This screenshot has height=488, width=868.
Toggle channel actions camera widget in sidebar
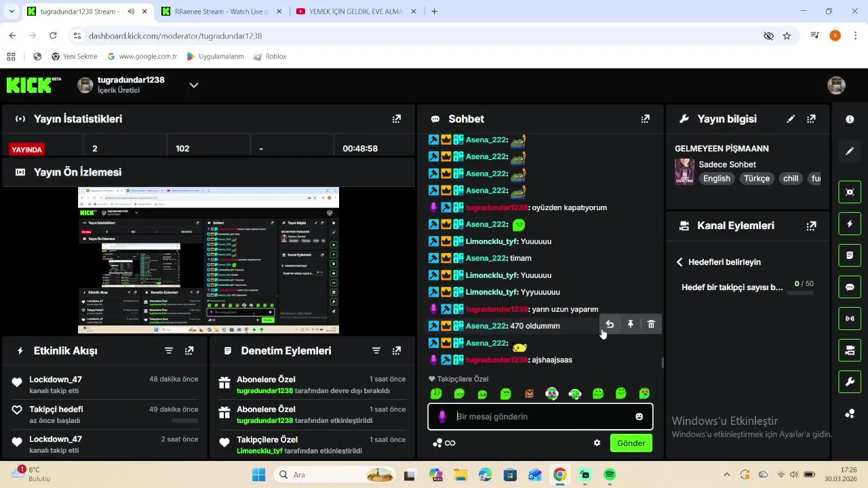pos(850,350)
